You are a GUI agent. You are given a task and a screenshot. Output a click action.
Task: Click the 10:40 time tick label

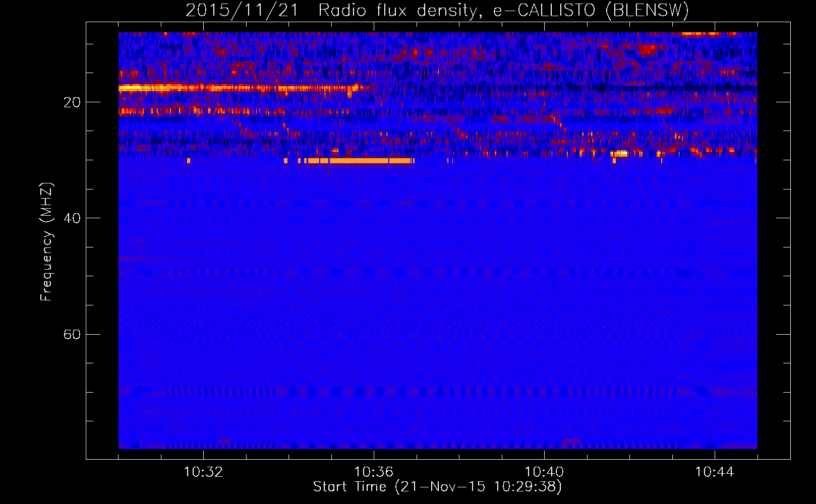[x=544, y=472]
